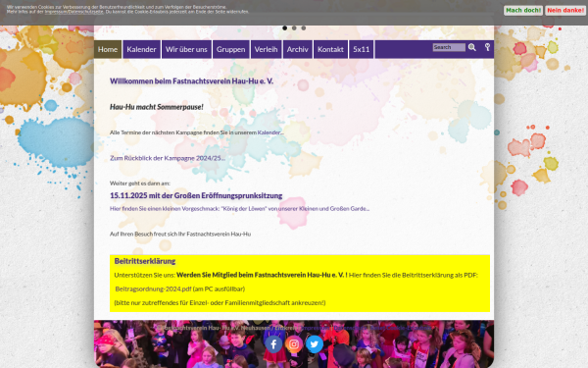This screenshot has width=588, height=368.
Task: Click the Weiter geht es dann am text
Action: click(140, 184)
